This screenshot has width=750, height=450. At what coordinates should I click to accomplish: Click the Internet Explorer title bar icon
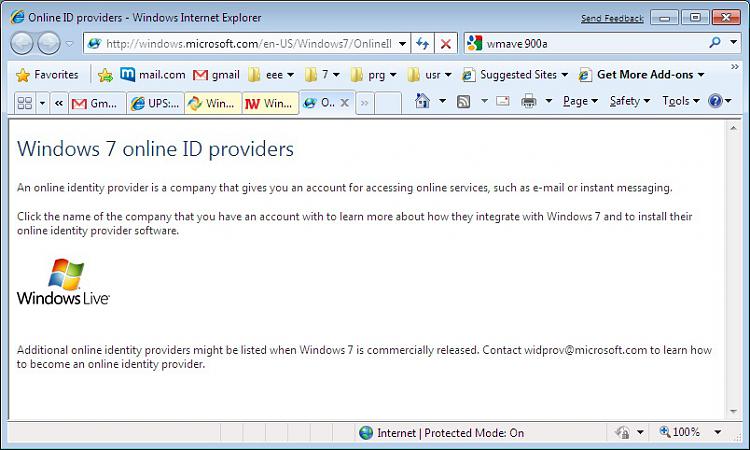[17, 17]
